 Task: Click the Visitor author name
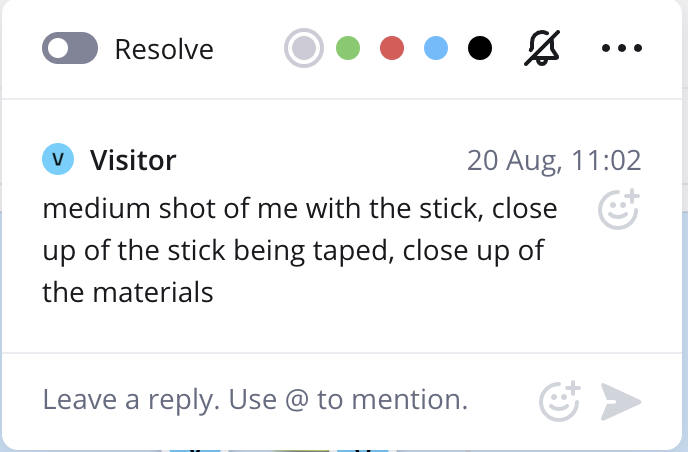pyautogui.click(x=133, y=159)
